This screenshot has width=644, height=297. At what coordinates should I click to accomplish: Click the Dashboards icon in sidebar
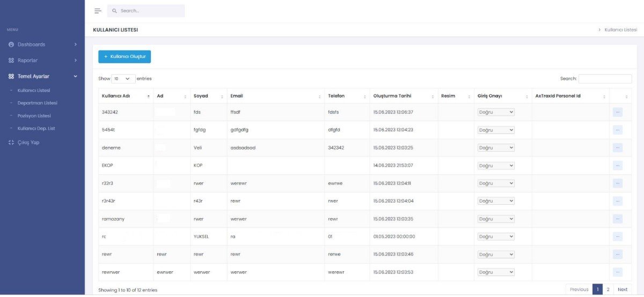coord(11,44)
